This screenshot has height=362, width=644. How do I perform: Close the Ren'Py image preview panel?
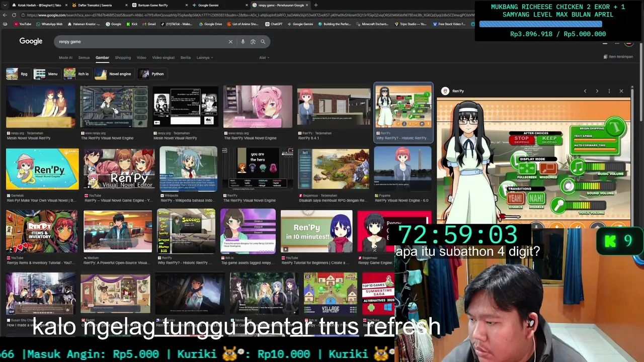click(x=621, y=91)
